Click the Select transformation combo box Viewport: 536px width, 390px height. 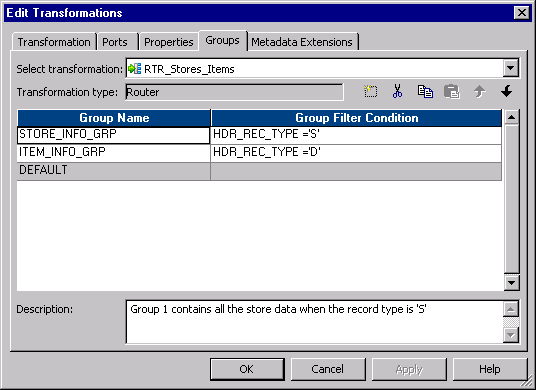tap(322, 68)
